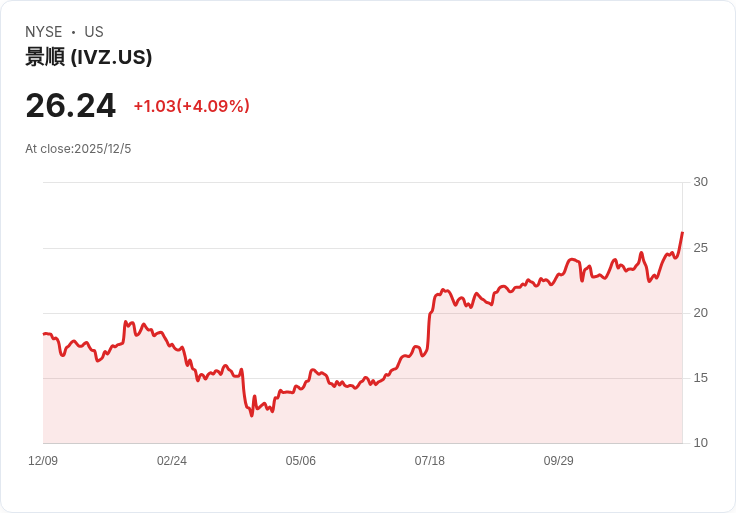Click the 15 y-axis price label

700,378
